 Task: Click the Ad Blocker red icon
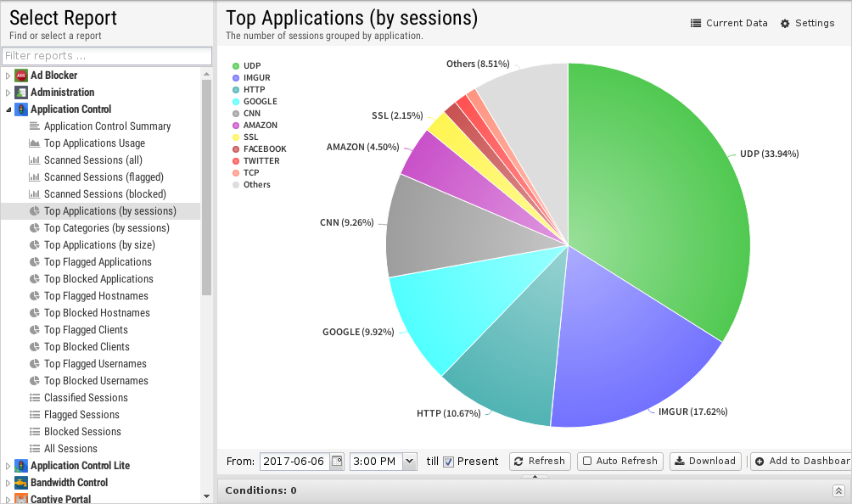21,76
